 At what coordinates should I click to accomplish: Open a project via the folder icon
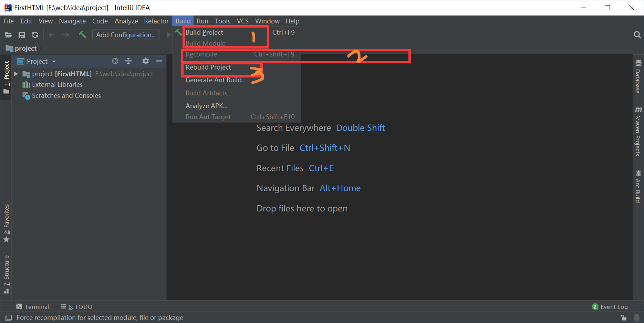(x=8, y=34)
